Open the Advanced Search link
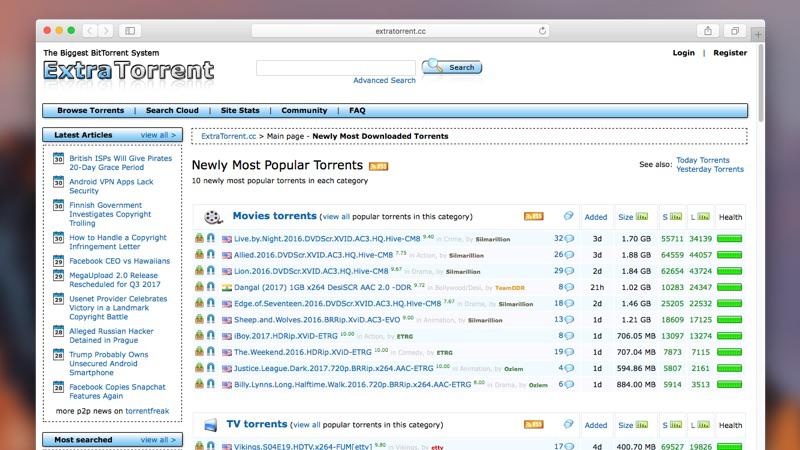The image size is (800, 450). click(x=384, y=81)
